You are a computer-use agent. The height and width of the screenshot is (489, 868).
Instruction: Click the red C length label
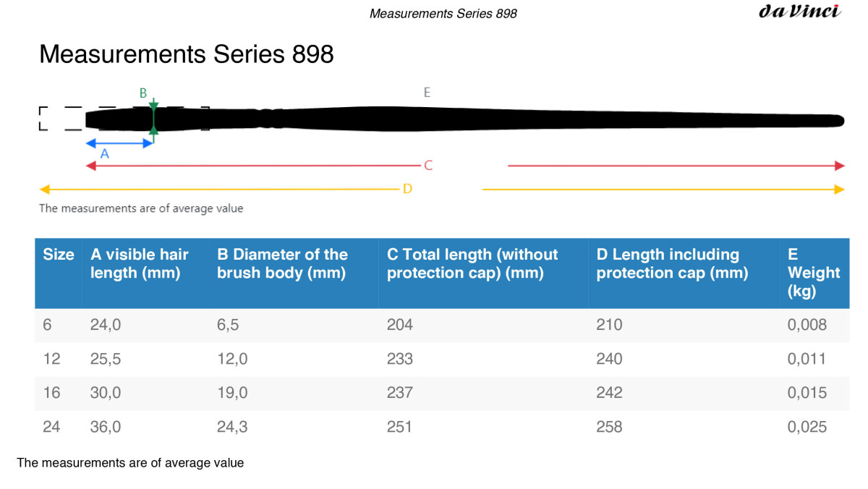pos(428,166)
